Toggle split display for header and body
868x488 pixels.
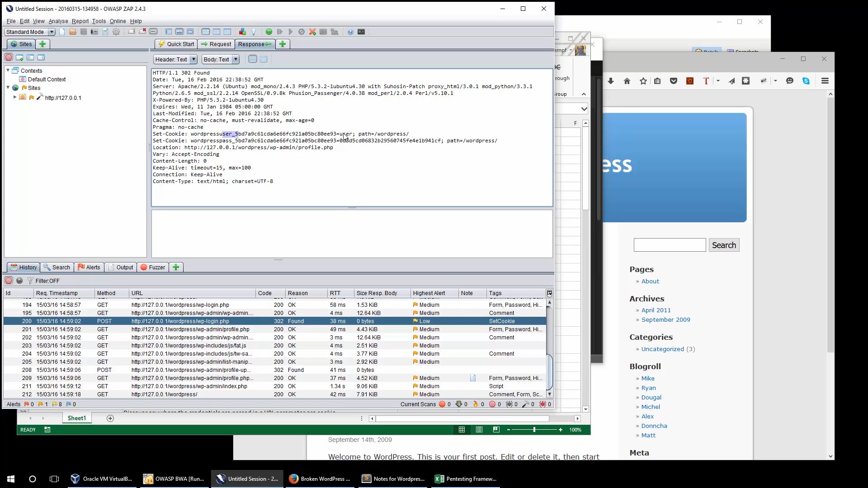253,59
